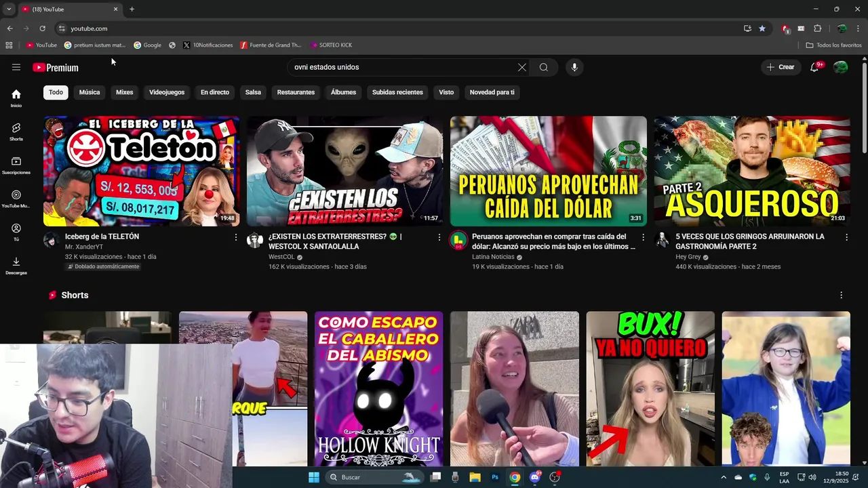Reload the page in Chrome
This screenshot has width=868, height=488.
42,28
